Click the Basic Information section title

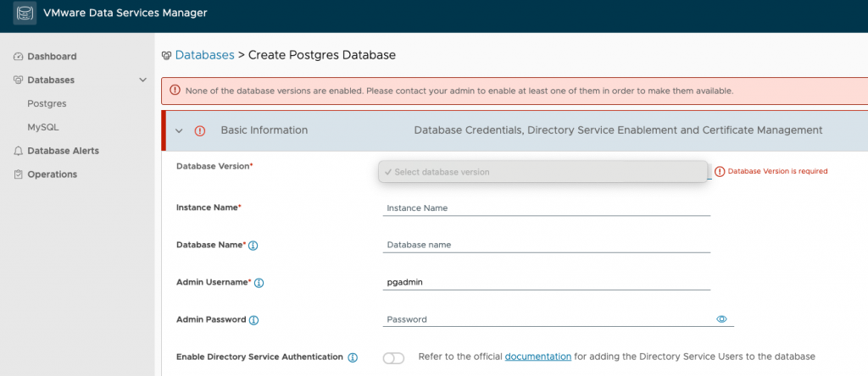[264, 130]
